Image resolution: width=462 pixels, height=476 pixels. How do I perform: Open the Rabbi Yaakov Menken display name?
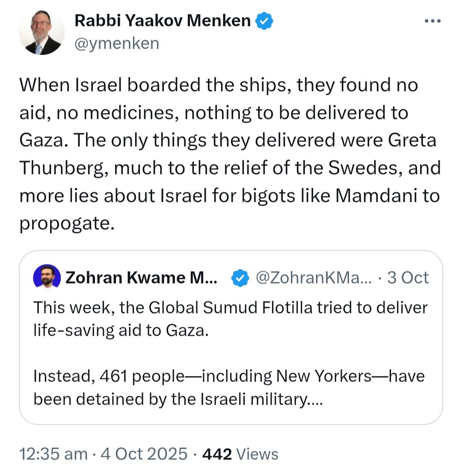(163, 21)
